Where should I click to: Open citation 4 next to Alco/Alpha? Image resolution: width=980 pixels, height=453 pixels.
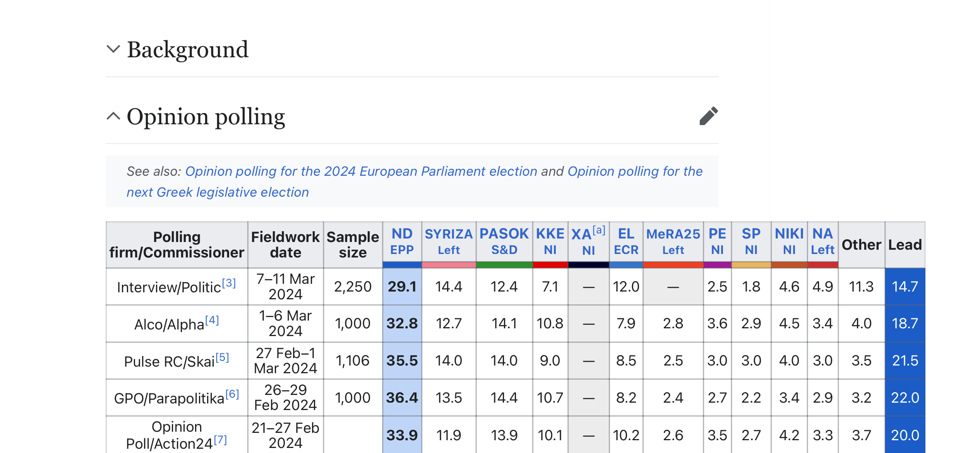pos(212,320)
